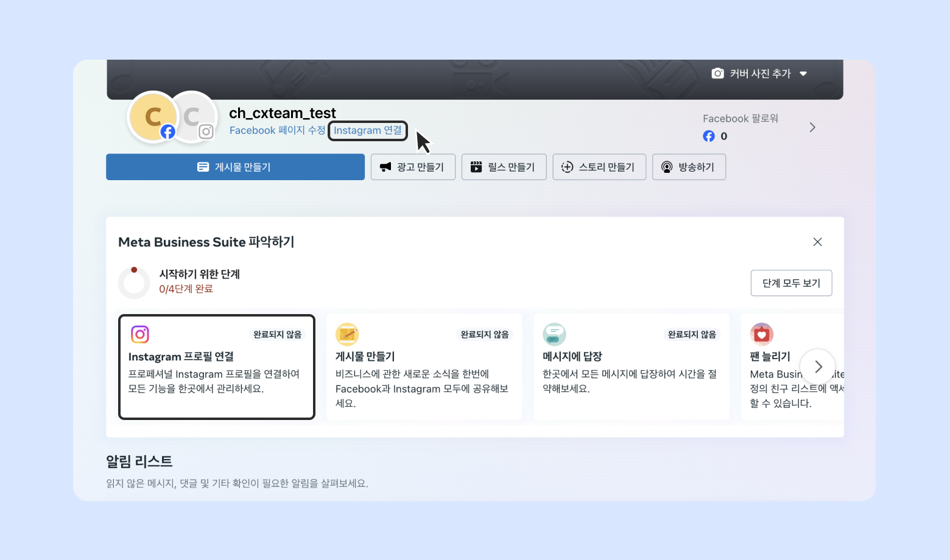Screen dimensions: 950x560
Task: Open the 게시물 만들기 step card
Action: [424, 367]
